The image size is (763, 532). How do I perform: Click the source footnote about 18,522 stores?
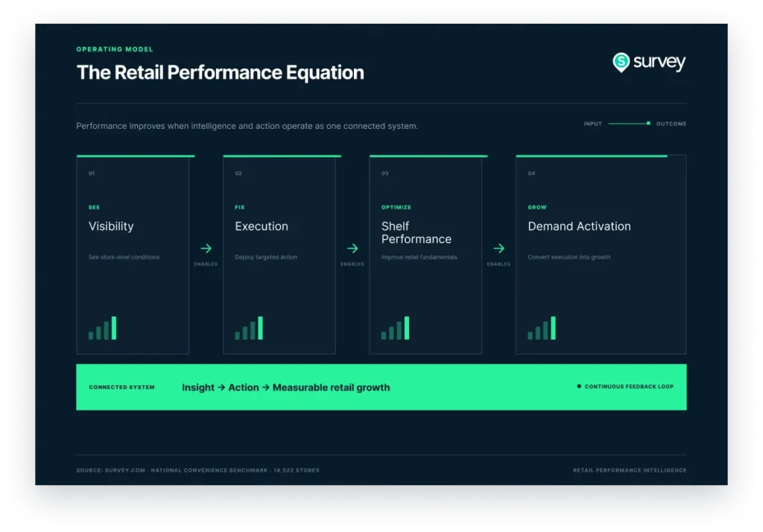pyautogui.click(x=197, y=470)
